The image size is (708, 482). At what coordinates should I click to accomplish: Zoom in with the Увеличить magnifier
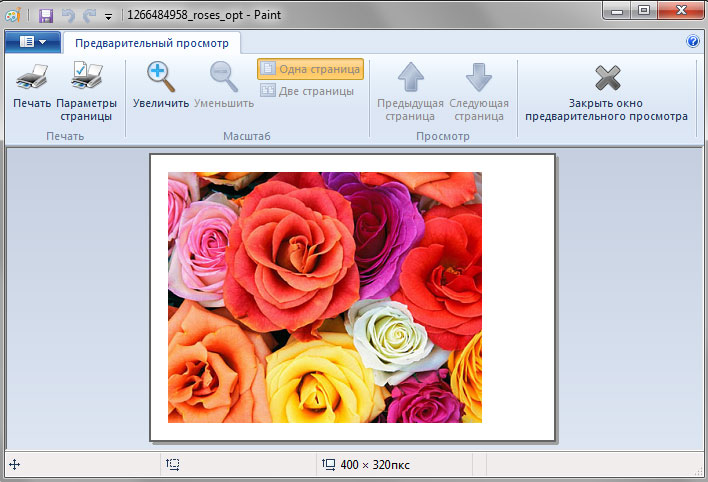tap(160, 77)
